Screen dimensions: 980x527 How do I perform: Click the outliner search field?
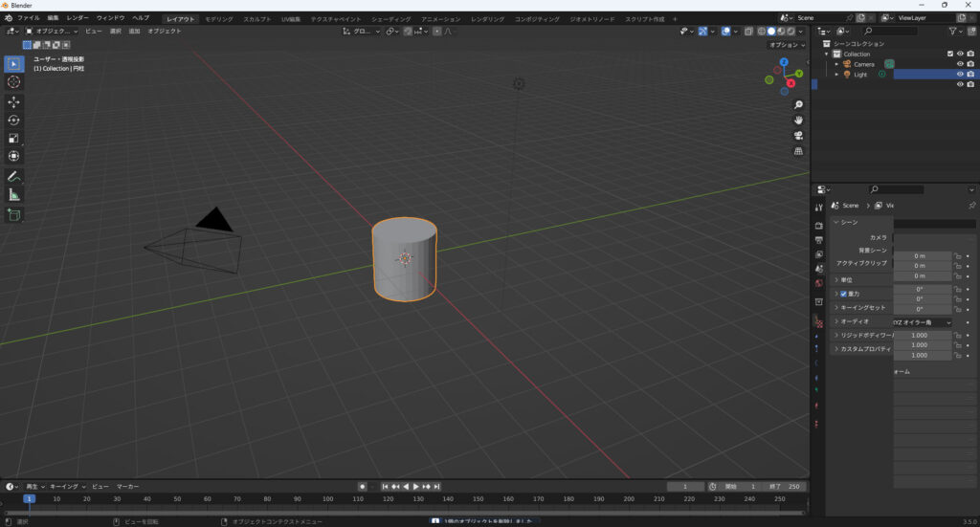tap(891, 32)
